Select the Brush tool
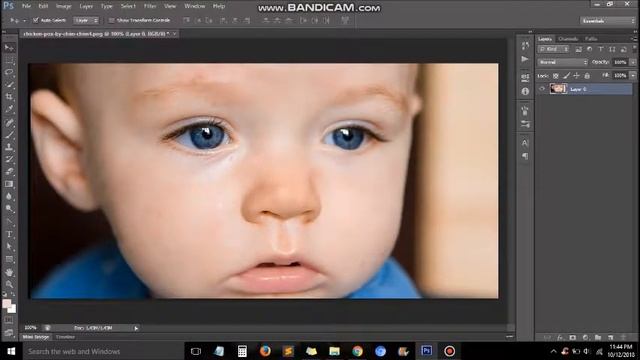Image resolution: width=640 pixels, height=360 pixels. point(9,135)
